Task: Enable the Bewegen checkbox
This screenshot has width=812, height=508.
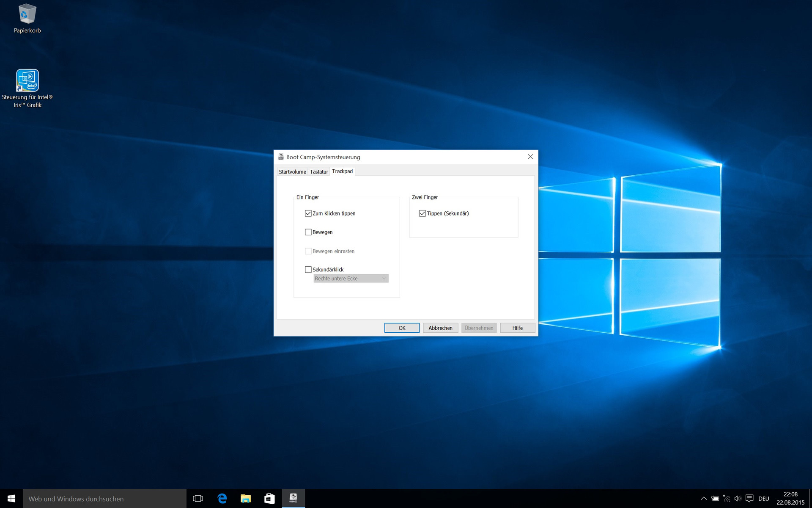Action: click(x=308, y=232)
